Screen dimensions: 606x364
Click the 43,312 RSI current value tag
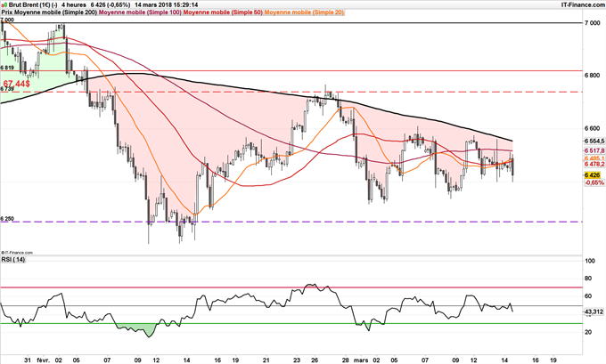pyautogui.click(x=594, y=311)
